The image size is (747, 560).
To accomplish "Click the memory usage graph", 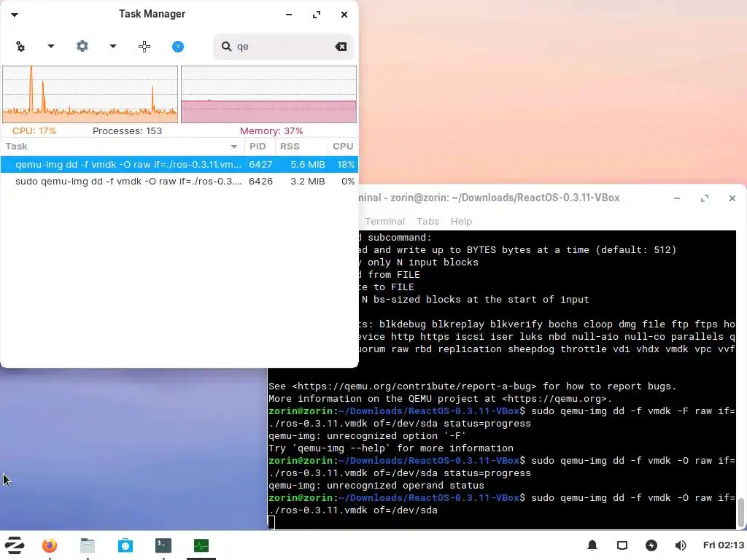I will tap(268, 94).
